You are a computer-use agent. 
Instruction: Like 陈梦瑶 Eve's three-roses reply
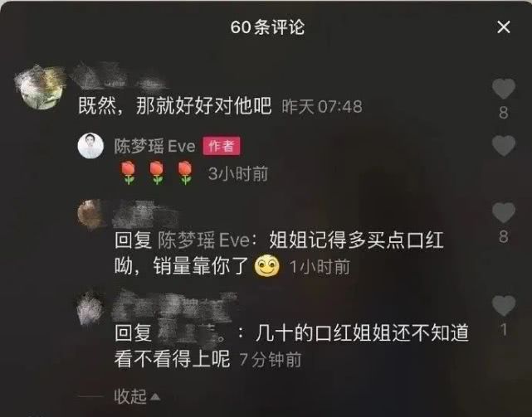tap(504, 145)
